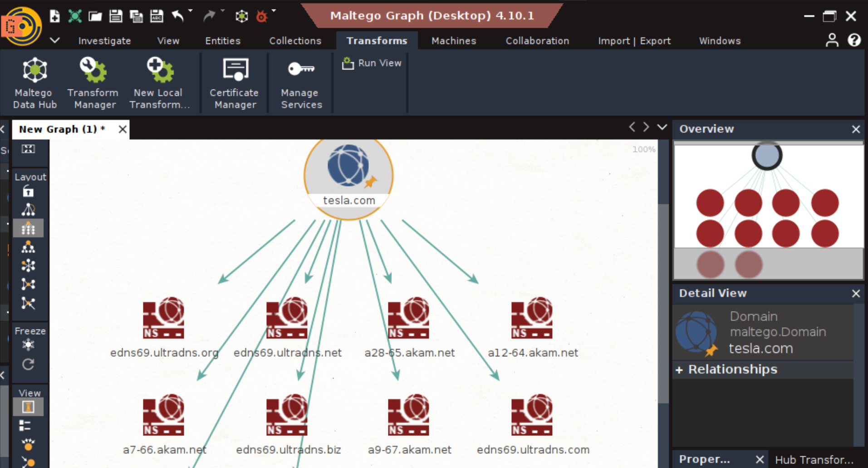Open the graph tab list dropdown
Screen dimensions: 868x468
(662, 127)
